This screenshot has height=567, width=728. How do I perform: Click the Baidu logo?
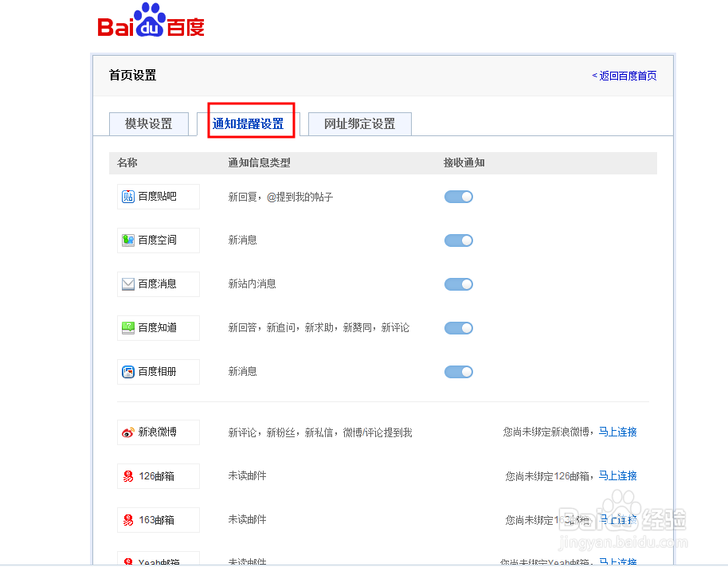click(x=151, y=20)
